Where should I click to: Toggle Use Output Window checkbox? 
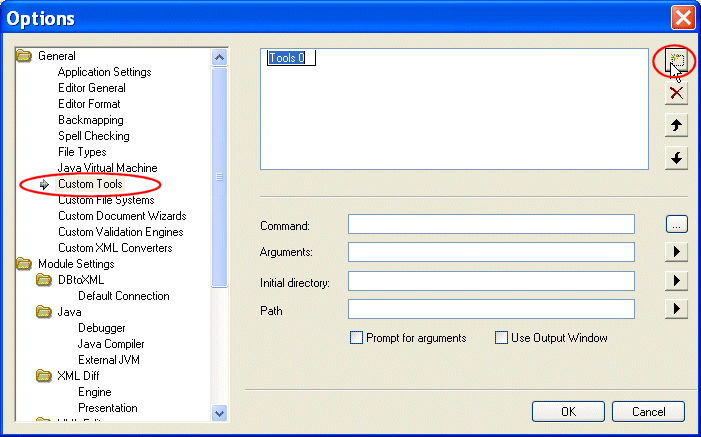coord(502,338)
